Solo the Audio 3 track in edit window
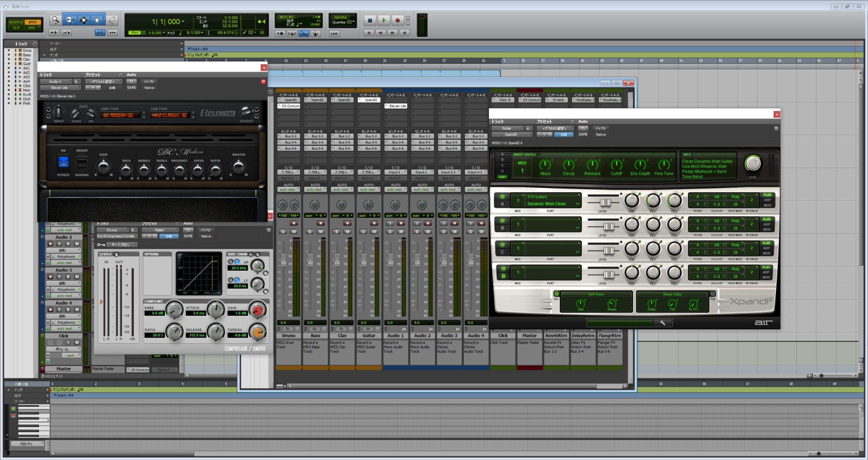868x460 pixels. [68, 277]
